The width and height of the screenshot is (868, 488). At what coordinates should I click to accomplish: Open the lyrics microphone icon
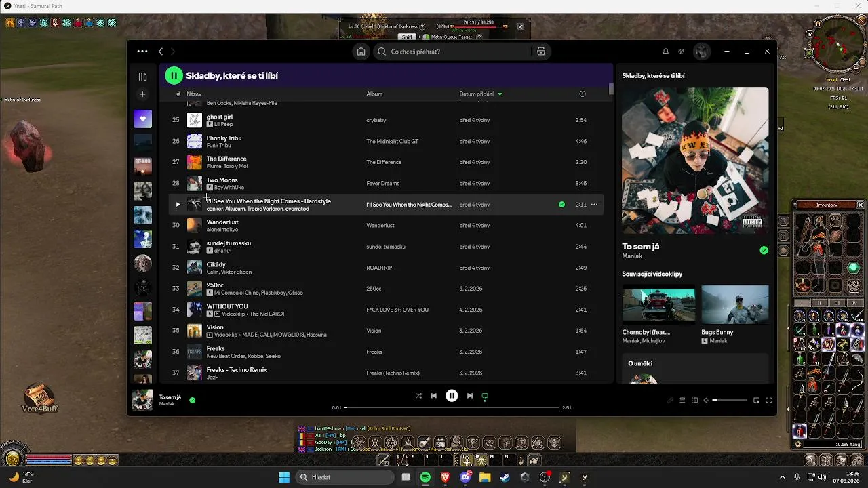point(671,400)
